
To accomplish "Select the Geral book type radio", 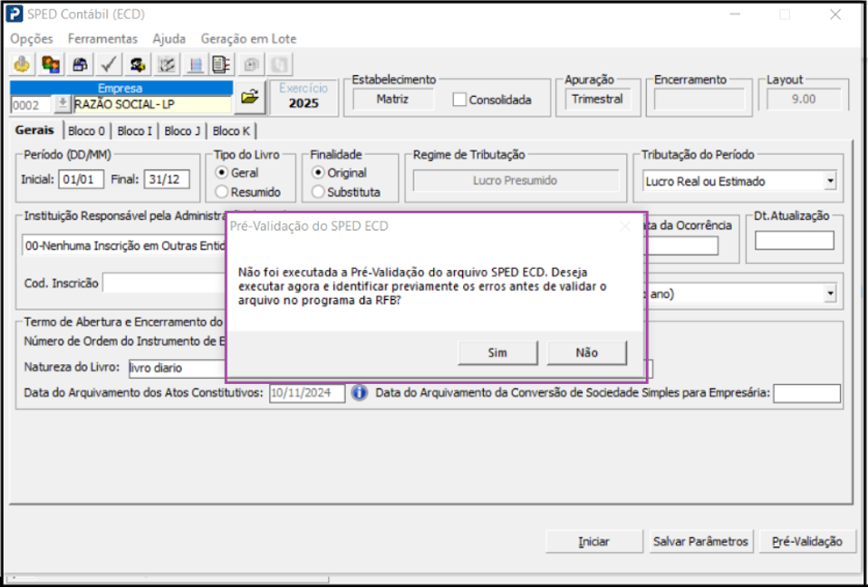I will pos(221,172).
